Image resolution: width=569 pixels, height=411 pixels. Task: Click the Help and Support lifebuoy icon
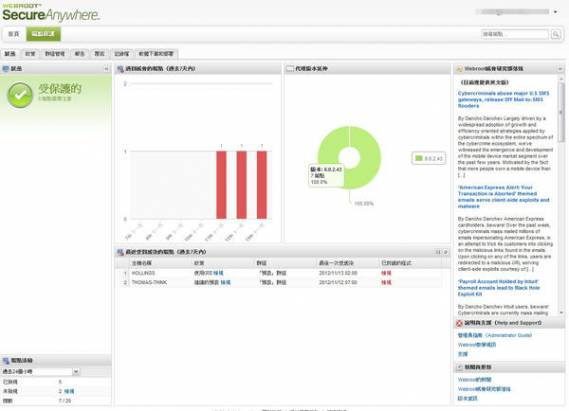click(459, 323)
